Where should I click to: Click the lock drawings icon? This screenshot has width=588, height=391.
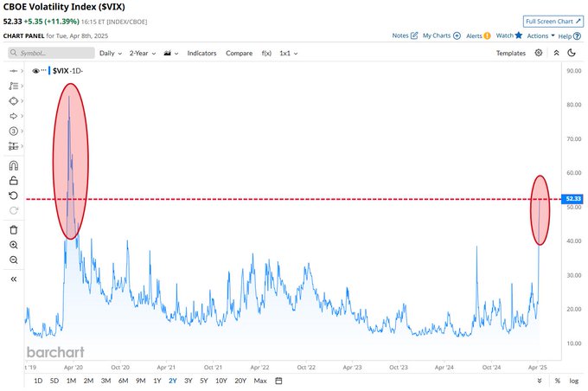pyautogui.click(x=13, y=181)
